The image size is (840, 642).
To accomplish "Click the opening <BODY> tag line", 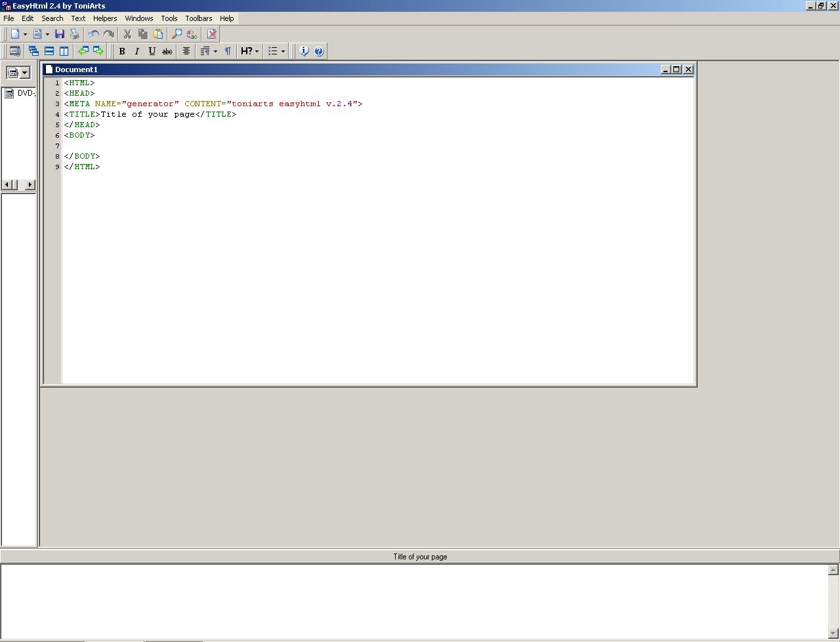I will (79, 135).
